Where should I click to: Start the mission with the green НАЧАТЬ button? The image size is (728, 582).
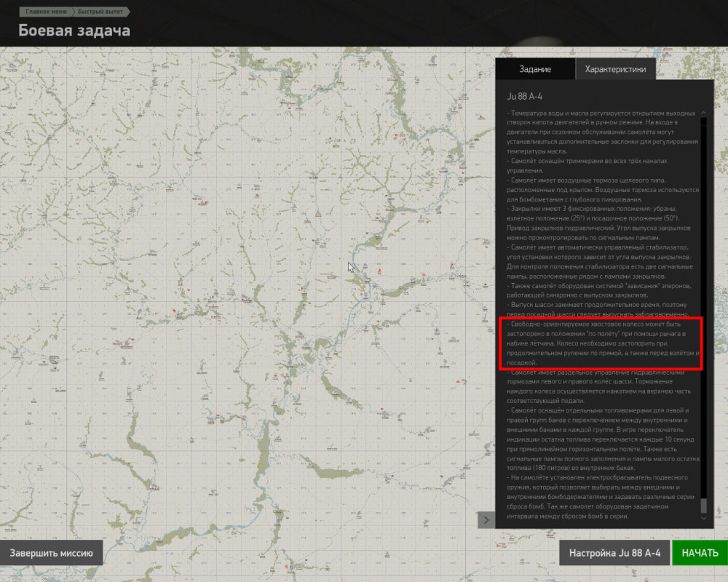tap(700, 553)
